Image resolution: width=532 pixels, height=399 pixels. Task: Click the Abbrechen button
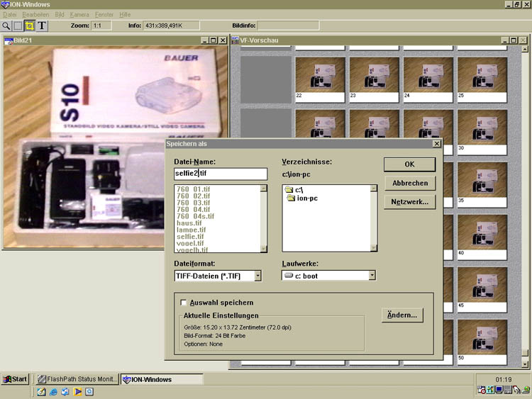point(410,183)
